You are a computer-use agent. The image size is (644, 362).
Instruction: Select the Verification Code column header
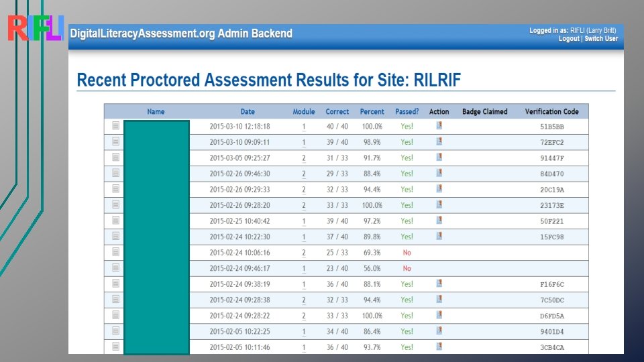click(551, 112)
